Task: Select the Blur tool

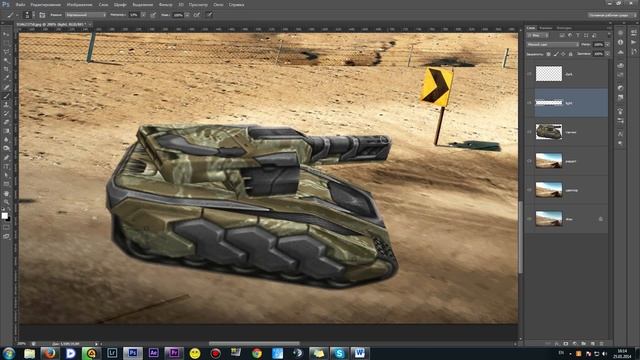Action: [x=6, y=140]
